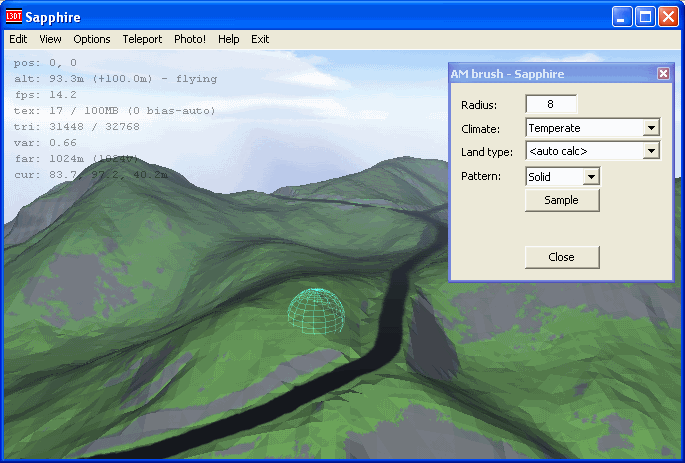Image resolution: width=685 pixels, height=463 pixels.
Task: Click the wireframe brush sphere on terrain
Action: coord(316,311)
